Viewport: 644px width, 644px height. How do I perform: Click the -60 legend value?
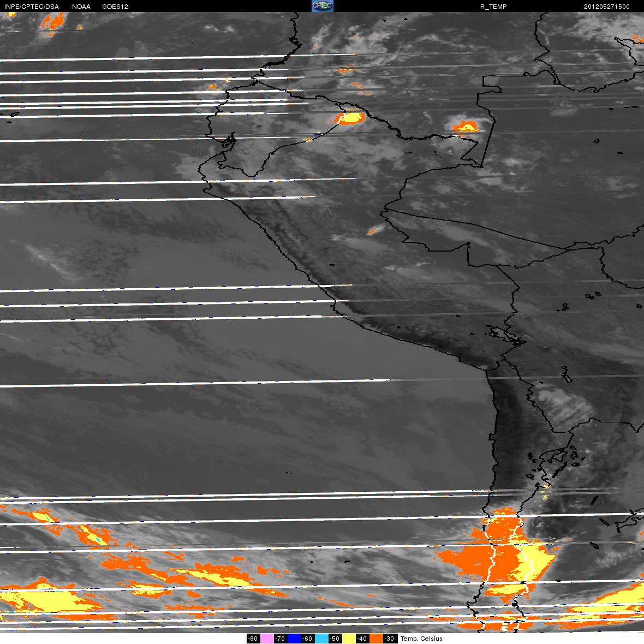[308, 639]
